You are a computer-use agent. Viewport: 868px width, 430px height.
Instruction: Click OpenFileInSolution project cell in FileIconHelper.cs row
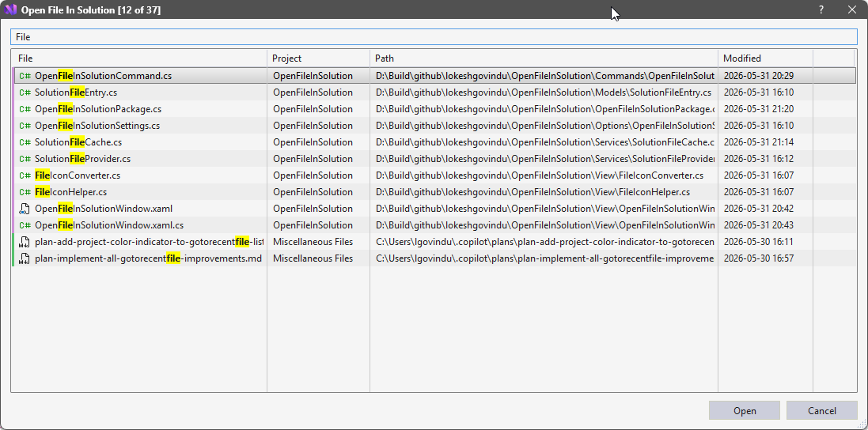point(313,192)
